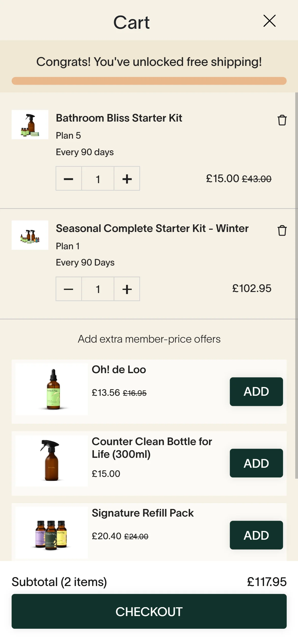Add Counter Clean Bottle for Life
Viewport: 298px width, 644px height.
pos(256,463)
